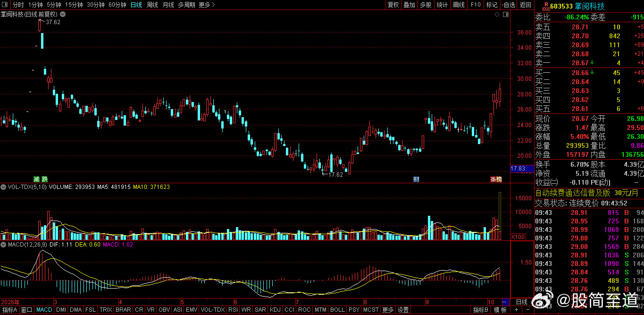Expand the 更多 periods menu at top

[x=207, y=5]
